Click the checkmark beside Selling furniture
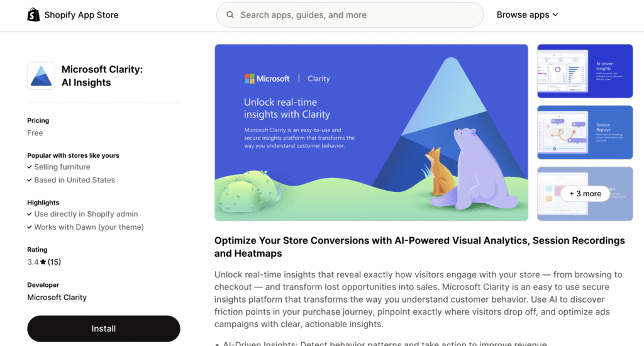This screenshot has width=644, height=346. click(x=30, y=167)
